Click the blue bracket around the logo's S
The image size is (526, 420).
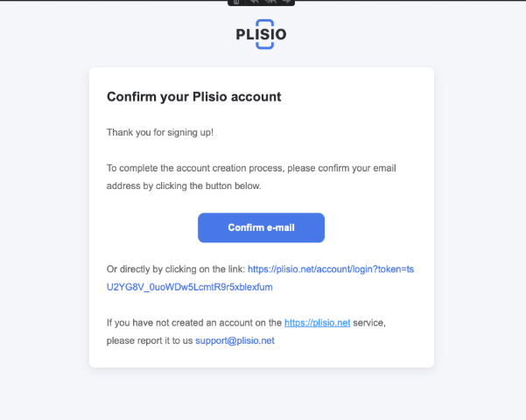pyautogui.click(x=264, y=34)
